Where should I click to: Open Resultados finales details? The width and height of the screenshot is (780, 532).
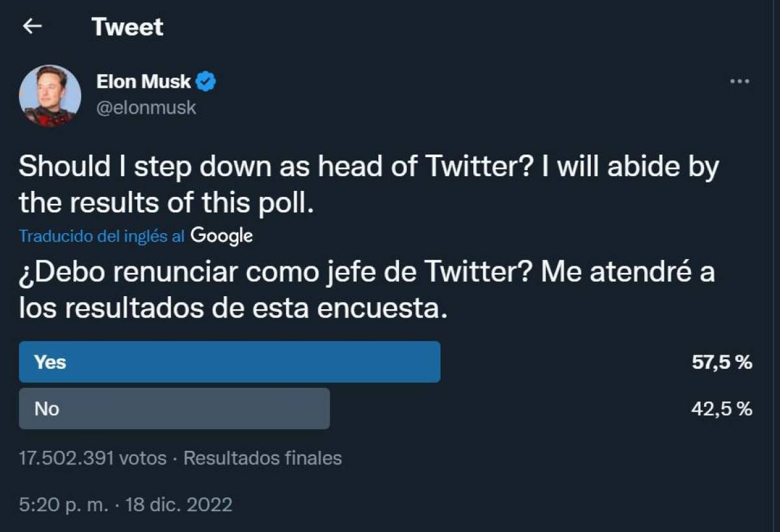click(x=263, y=458)
